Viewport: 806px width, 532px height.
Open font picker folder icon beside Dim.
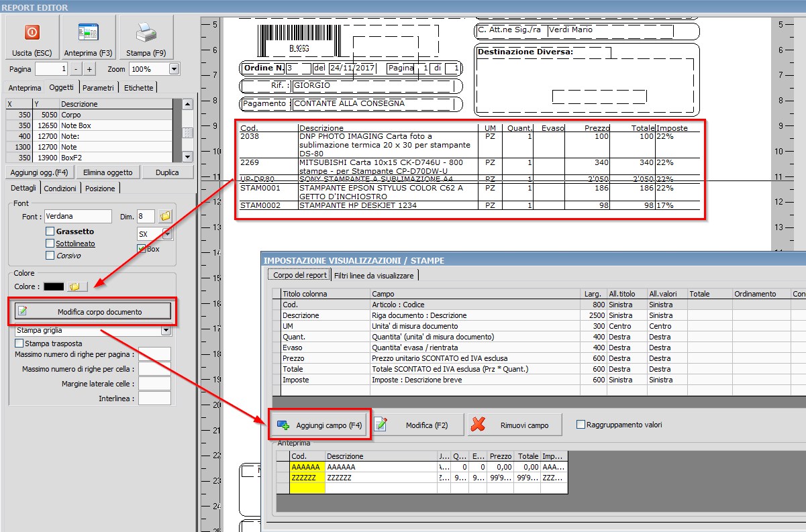pos(166,216)
